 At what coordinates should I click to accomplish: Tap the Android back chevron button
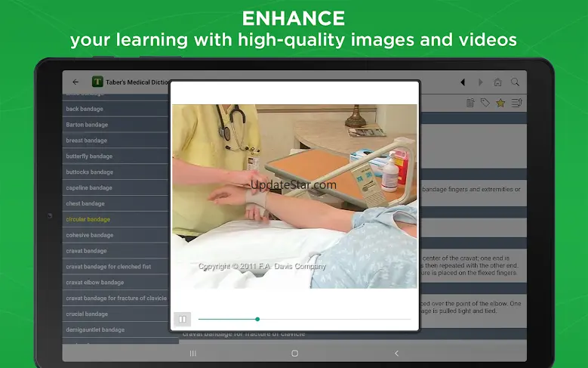[396, 354]
